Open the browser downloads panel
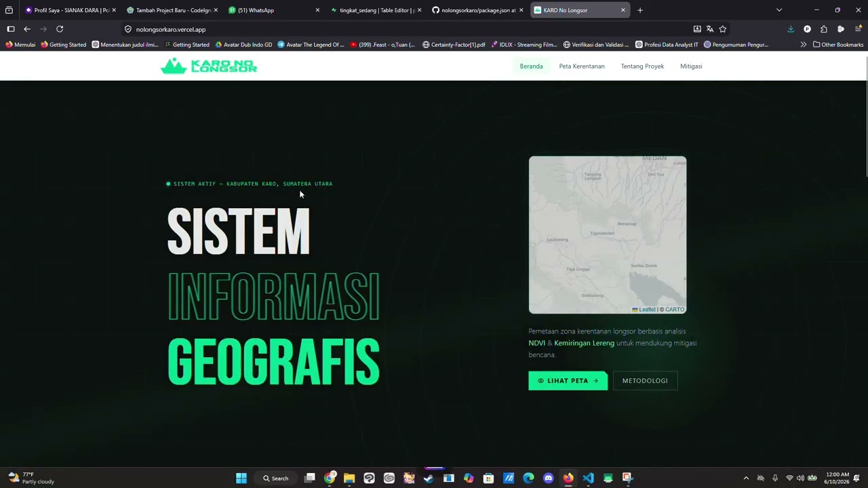This screenshot has width=868, height=488. pos(791,29)
